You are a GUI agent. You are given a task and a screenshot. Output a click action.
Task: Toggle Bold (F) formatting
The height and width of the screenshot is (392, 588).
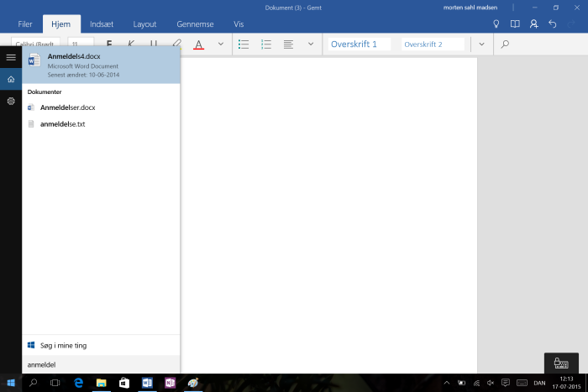coord(109,44)
